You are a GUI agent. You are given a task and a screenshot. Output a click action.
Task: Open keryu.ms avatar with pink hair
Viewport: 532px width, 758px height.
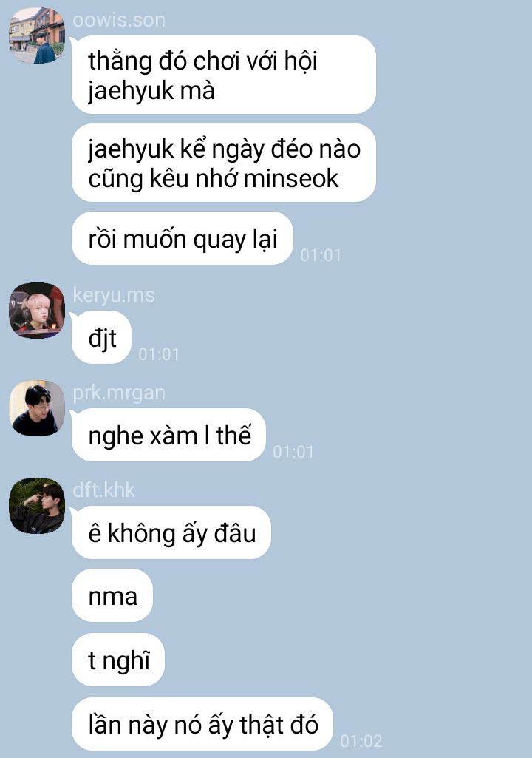click(37, 311)
